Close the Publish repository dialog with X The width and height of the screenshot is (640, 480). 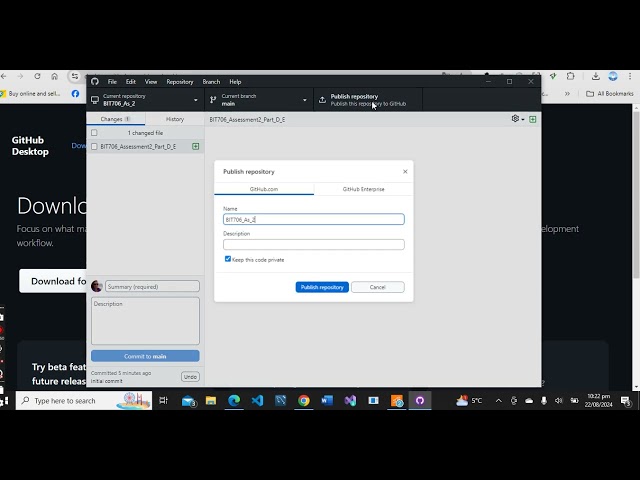click(x=405, y=171)
